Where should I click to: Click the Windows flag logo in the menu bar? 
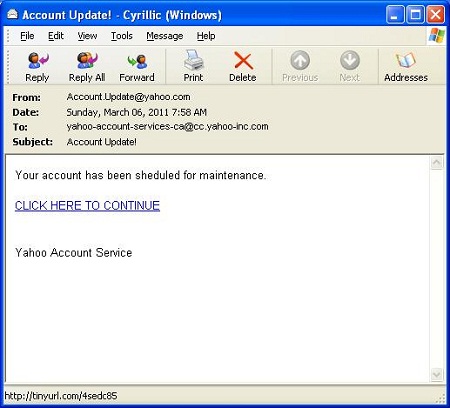click(436, 35)
